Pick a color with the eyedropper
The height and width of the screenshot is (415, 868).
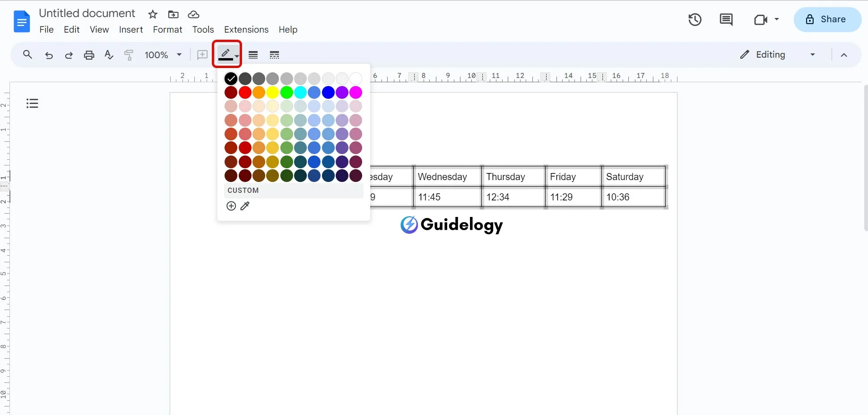tap(245, 206)
